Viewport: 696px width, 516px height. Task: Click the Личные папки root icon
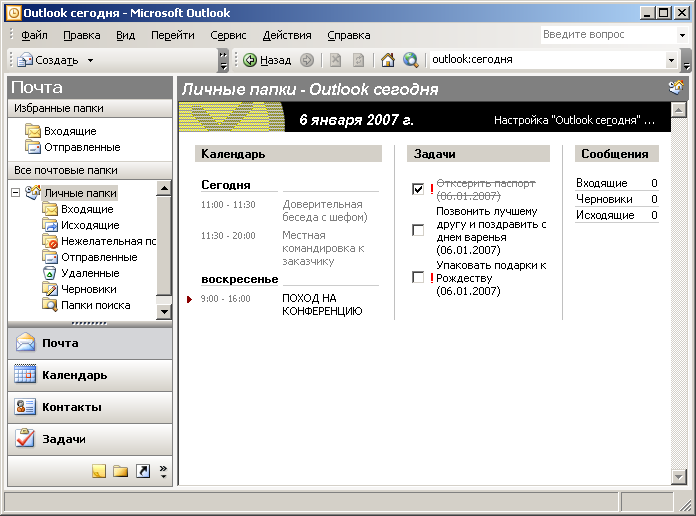pyautogui.click(x=33, y=193)
